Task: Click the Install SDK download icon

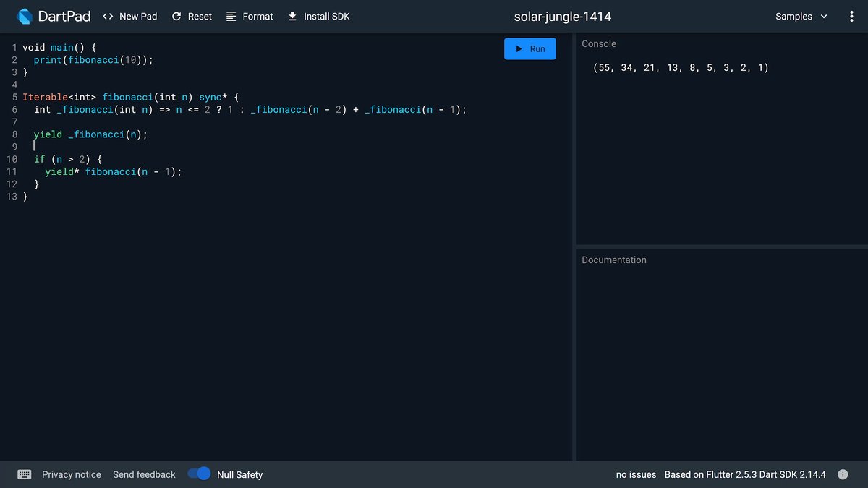Action: [292, 16]
